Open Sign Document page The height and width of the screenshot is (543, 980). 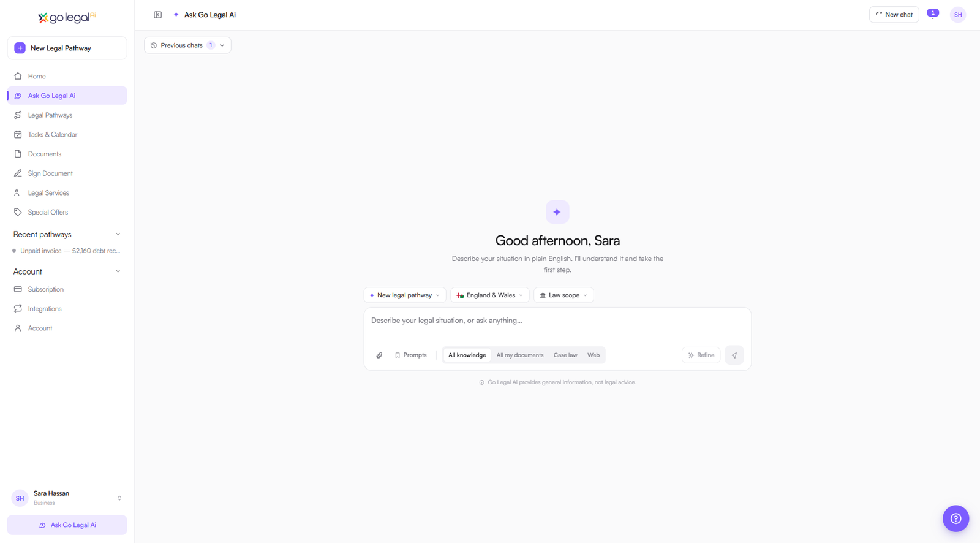67,173
